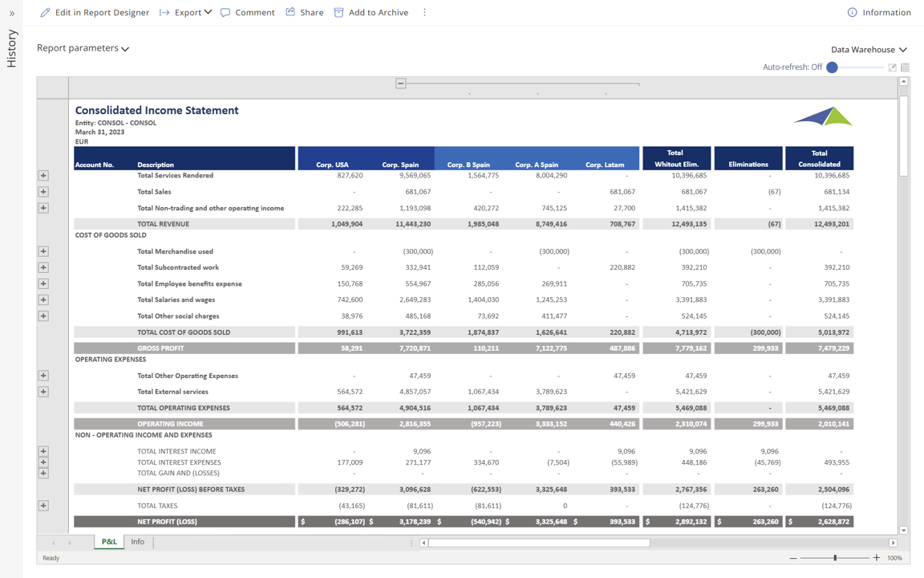Select the P&L sheet tab
The image size is (924, 578).
click(109, 542)
